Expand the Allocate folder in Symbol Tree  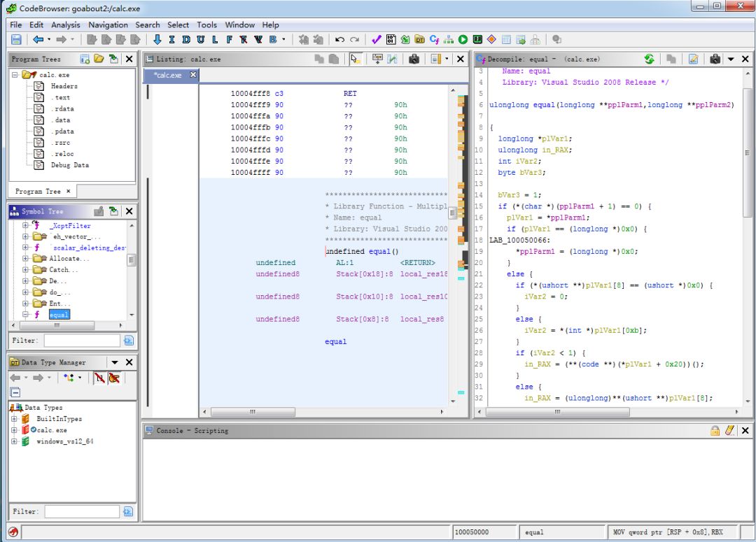pyautogui.click(x=26, y=259)
